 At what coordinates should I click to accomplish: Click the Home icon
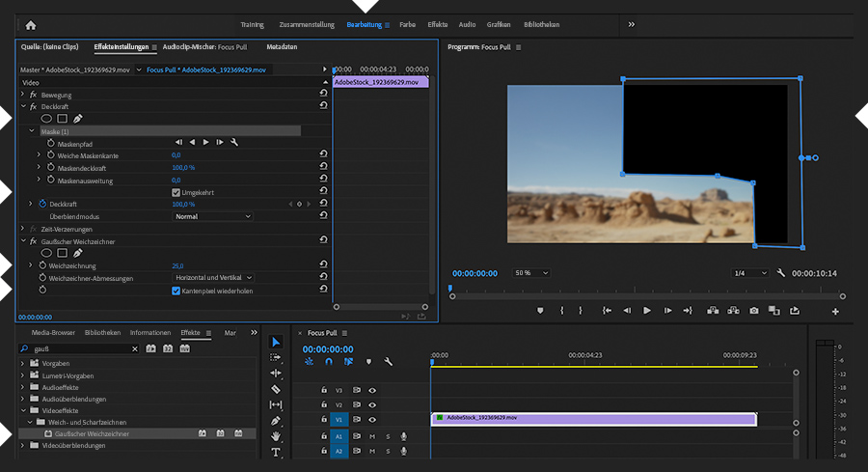31,25
